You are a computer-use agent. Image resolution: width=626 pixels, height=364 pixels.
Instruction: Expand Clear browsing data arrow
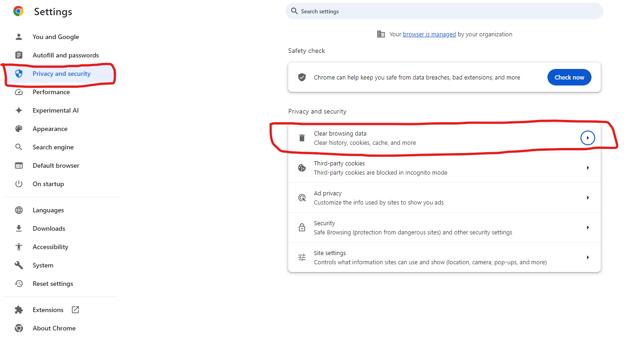coord(587,138)
